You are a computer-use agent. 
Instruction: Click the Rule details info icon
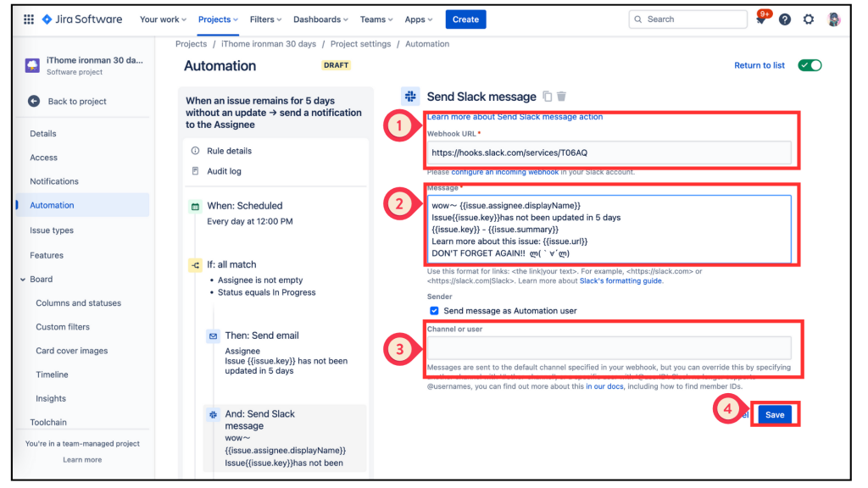[x=196, y=151]
